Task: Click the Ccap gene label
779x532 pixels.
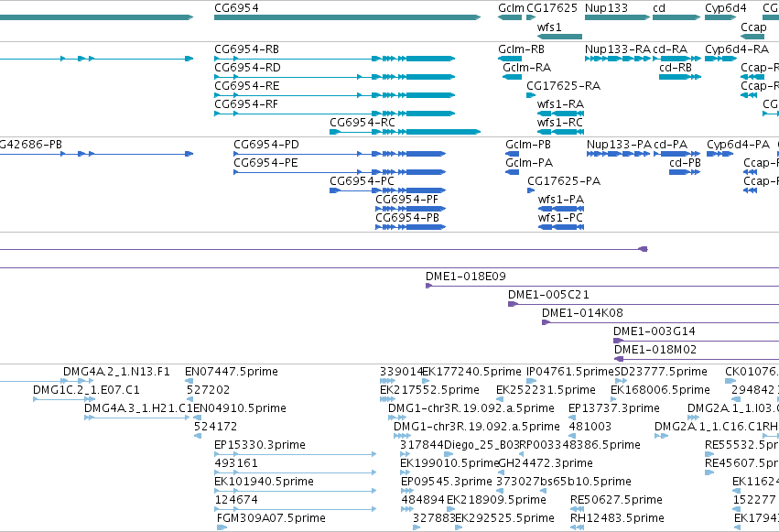Action: pos(753,27)
